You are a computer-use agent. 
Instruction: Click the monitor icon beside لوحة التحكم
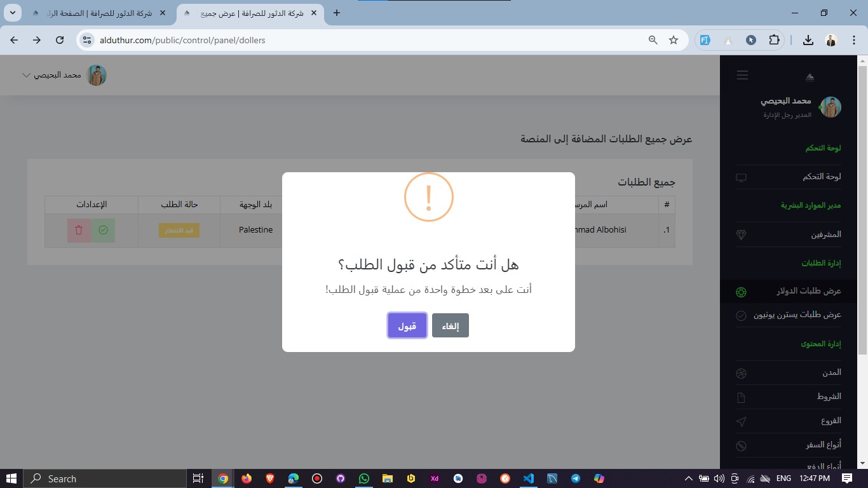click(741, 177)
